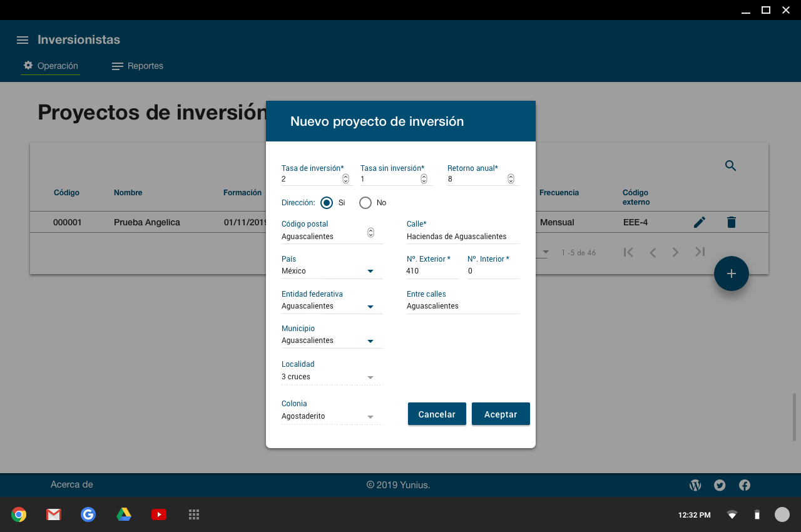Click the search magnifier icon in table
Screen dimensions: 801x532
[x=730, y=166]
